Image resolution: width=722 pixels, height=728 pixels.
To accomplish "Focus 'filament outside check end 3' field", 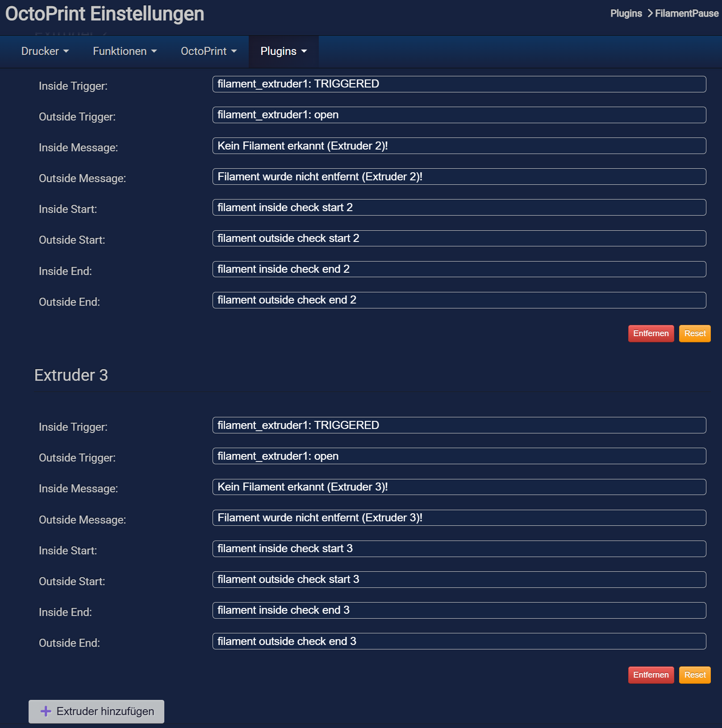I will pos(459,641).
